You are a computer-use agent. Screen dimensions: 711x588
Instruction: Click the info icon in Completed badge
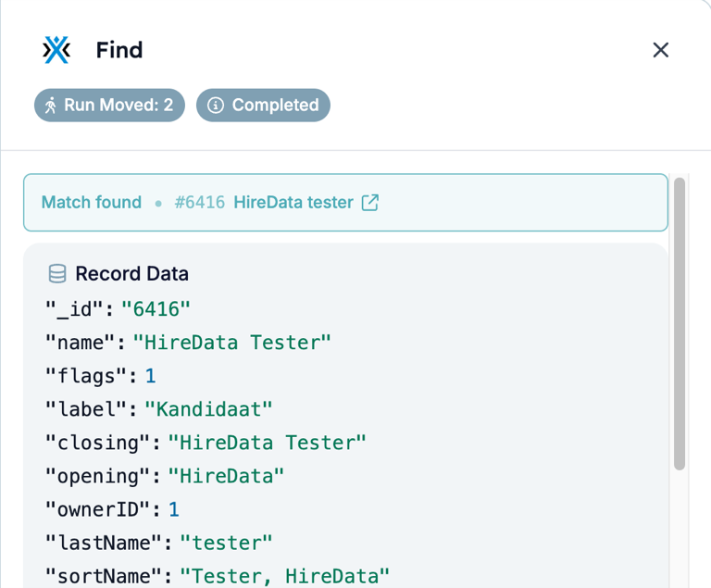click(x=216, y=106)
